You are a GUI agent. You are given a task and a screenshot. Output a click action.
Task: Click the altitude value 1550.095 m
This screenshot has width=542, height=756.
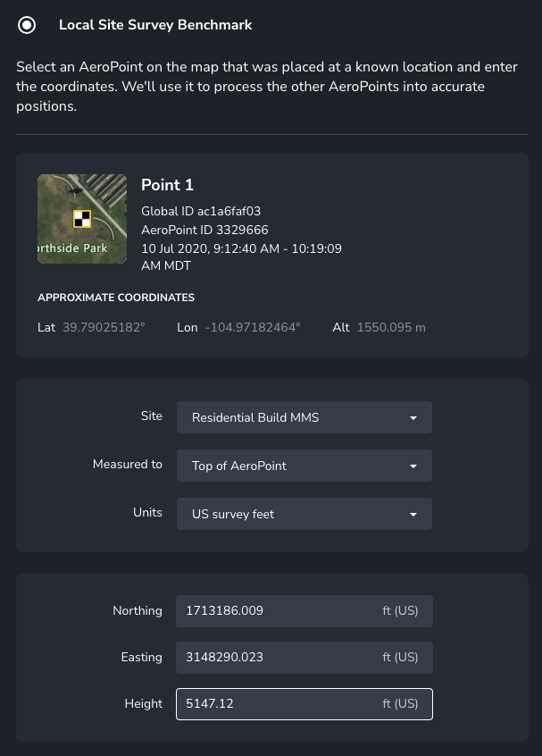pyautogui.click(x=391, y=327)
